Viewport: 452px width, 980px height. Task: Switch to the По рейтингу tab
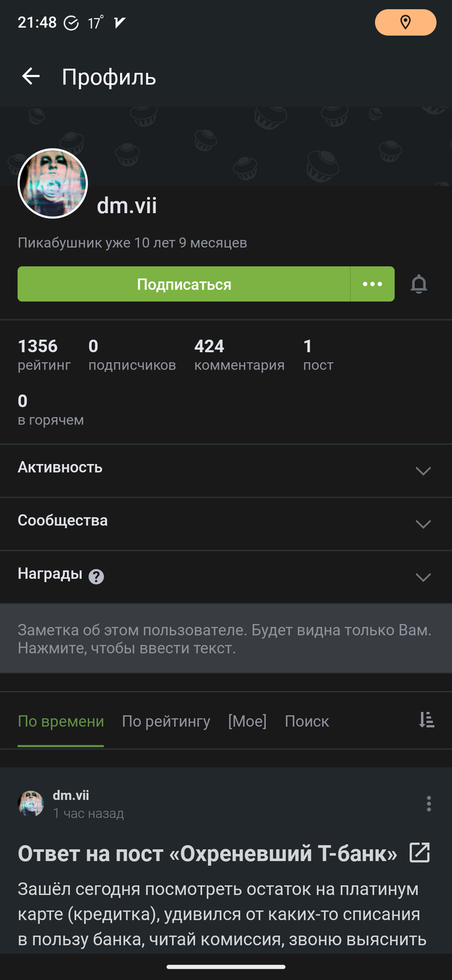[x=166, y=721]
